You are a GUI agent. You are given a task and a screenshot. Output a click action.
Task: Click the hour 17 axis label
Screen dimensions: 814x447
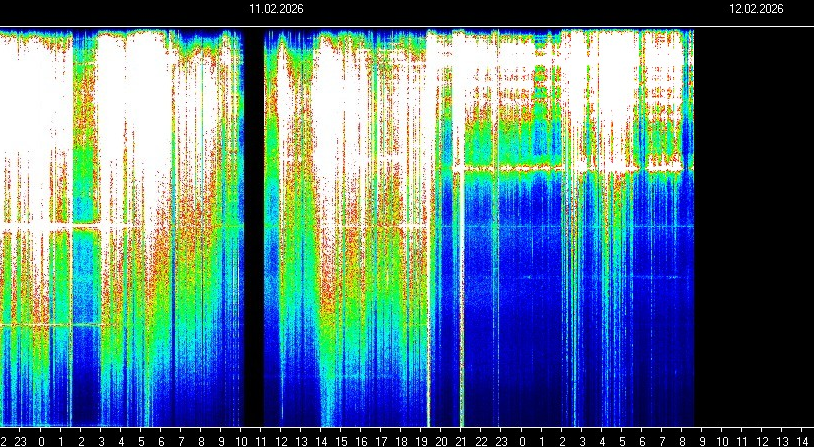[x=381, y=440]
